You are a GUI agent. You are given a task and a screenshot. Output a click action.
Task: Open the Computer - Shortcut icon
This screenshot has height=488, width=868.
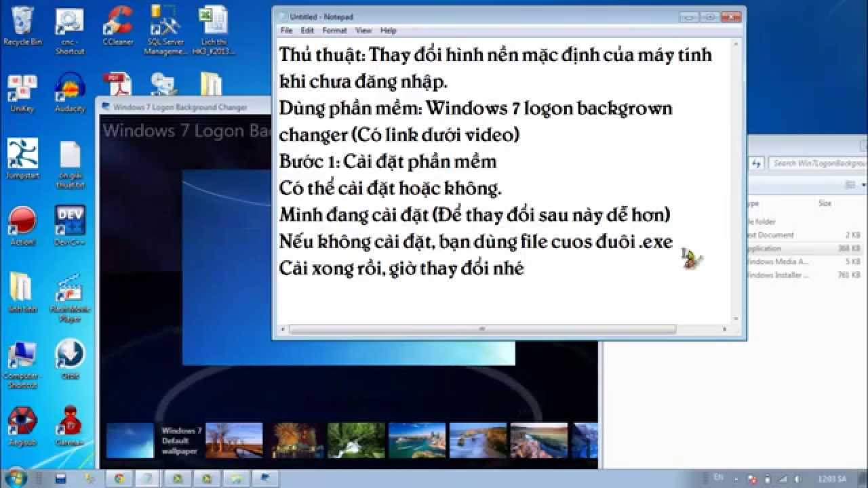click(22, 365)
